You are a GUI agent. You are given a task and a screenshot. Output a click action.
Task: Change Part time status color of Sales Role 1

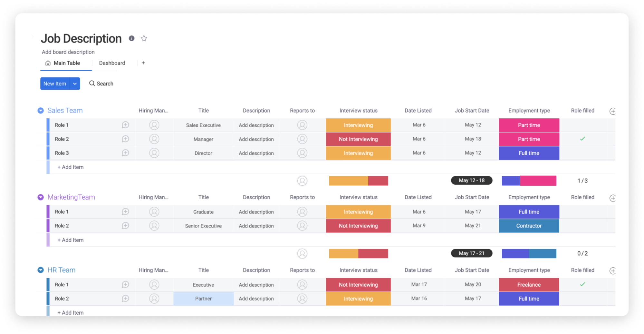click(529, 125)
